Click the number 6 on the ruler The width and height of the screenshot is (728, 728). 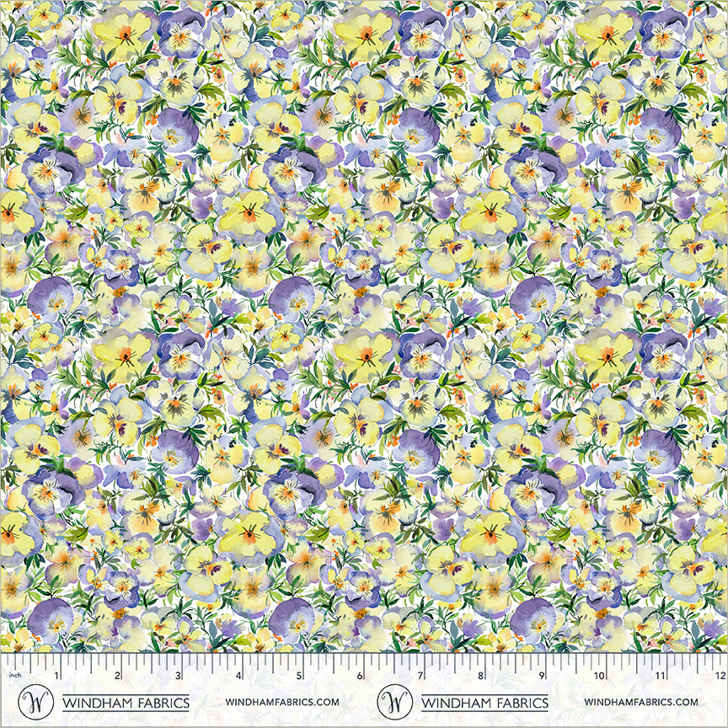(x=359, y=676)
